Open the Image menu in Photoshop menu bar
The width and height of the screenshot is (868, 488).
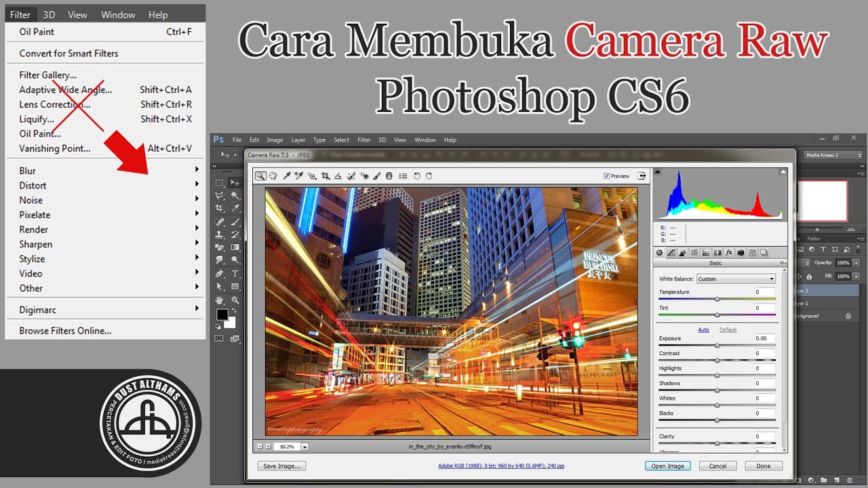(275, 140)
